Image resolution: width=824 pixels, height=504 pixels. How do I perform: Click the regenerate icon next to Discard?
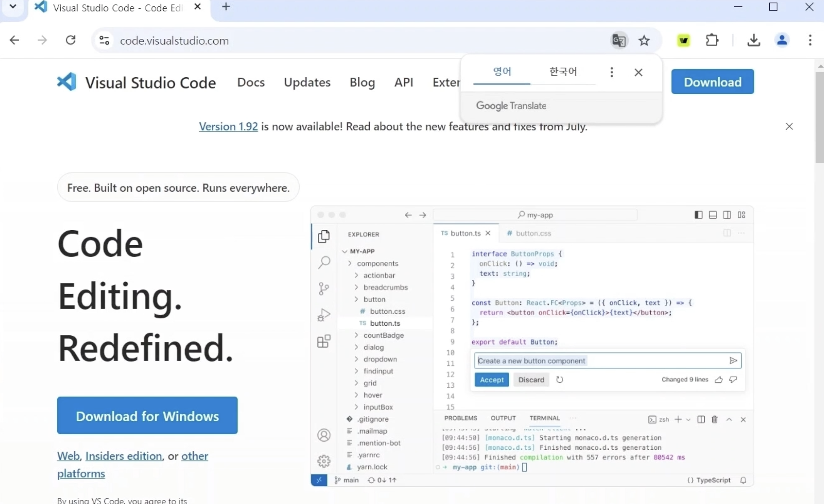coord(560,379)
